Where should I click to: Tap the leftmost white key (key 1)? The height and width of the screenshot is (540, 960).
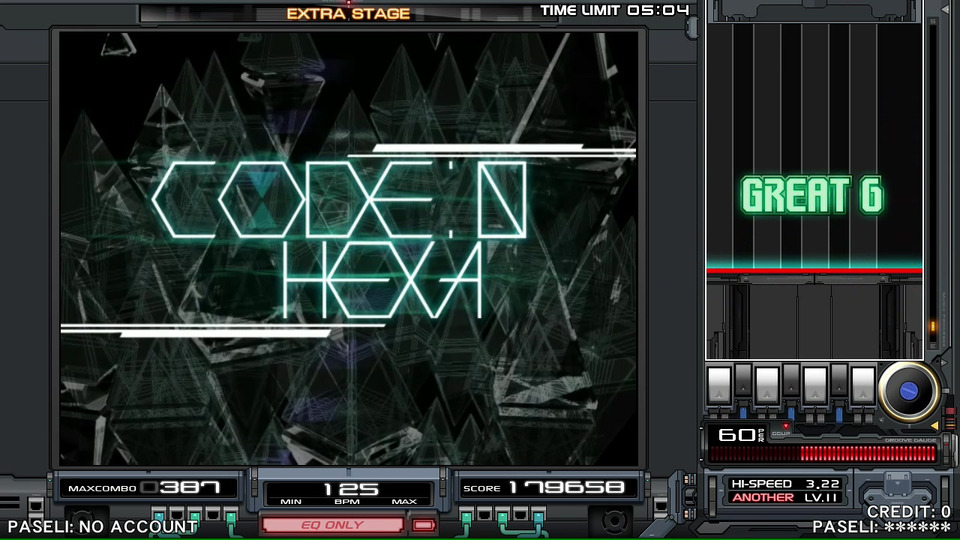coord(719,384)
